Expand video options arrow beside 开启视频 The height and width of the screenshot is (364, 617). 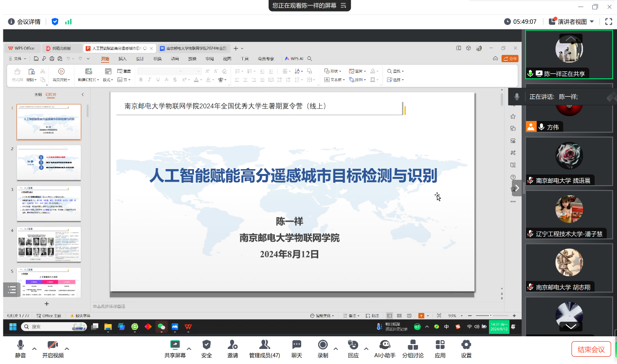coord(67,348)
